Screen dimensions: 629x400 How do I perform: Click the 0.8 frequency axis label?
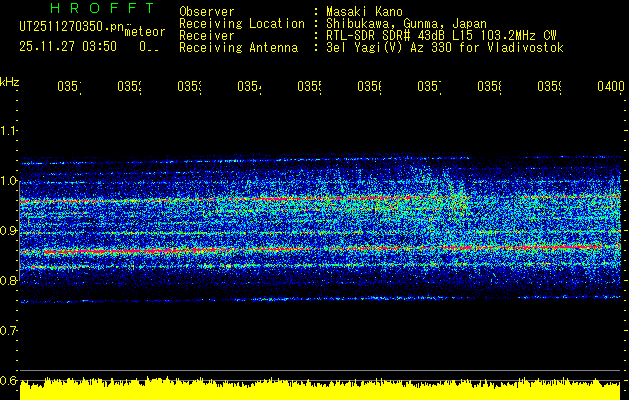(8, 280)
